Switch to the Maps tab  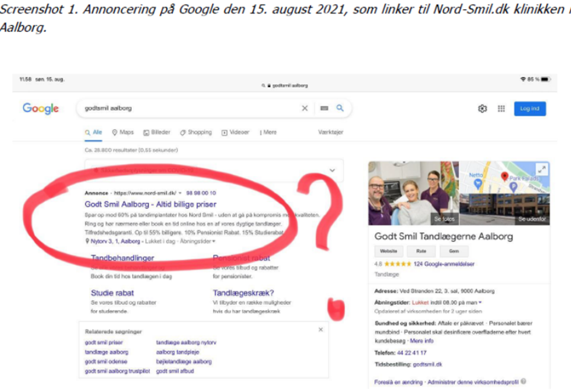coord(123,132)
